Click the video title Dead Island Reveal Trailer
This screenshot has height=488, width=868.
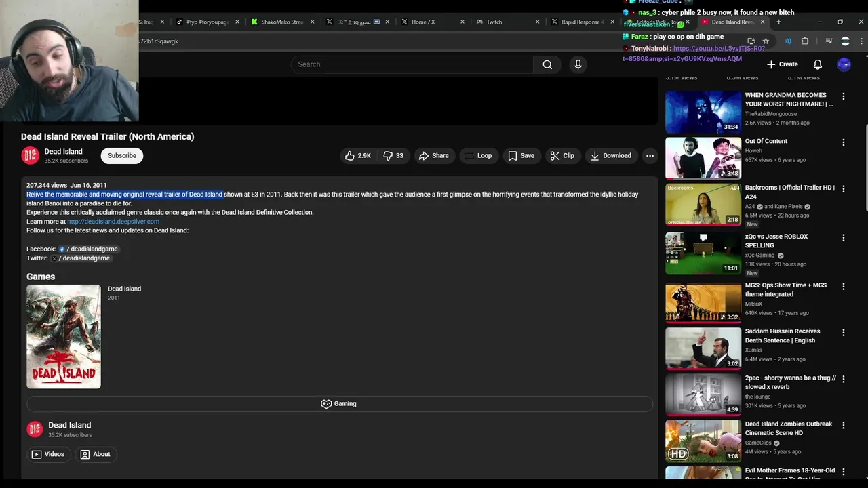(107, 136)
